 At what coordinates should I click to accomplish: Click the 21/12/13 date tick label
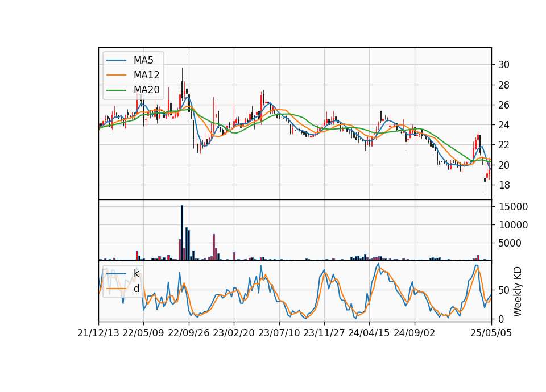click(98, 333)
